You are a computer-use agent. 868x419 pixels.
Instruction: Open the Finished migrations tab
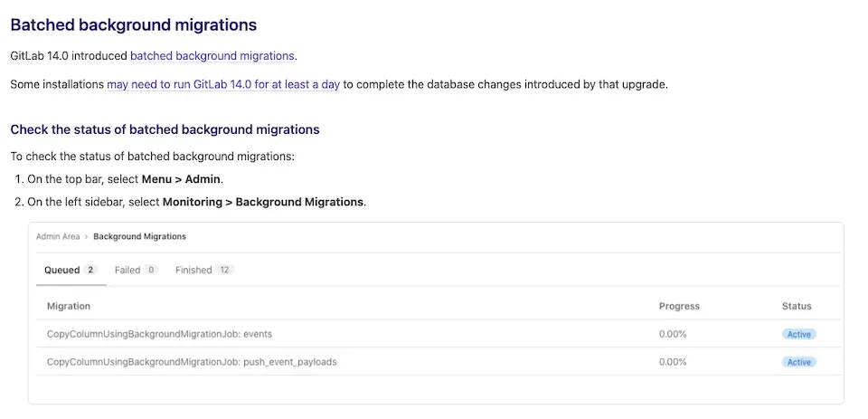pyautogui.click(x=193, y=270)
